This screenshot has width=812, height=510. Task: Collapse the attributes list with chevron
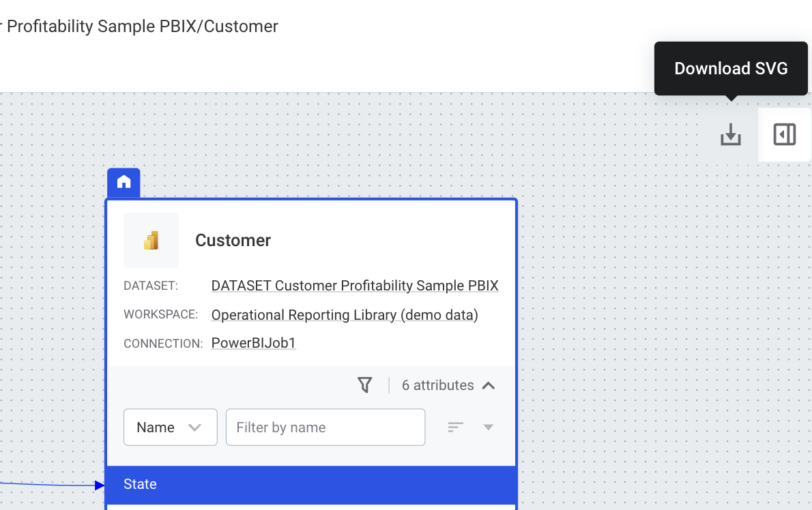click(x=489, y=385)
